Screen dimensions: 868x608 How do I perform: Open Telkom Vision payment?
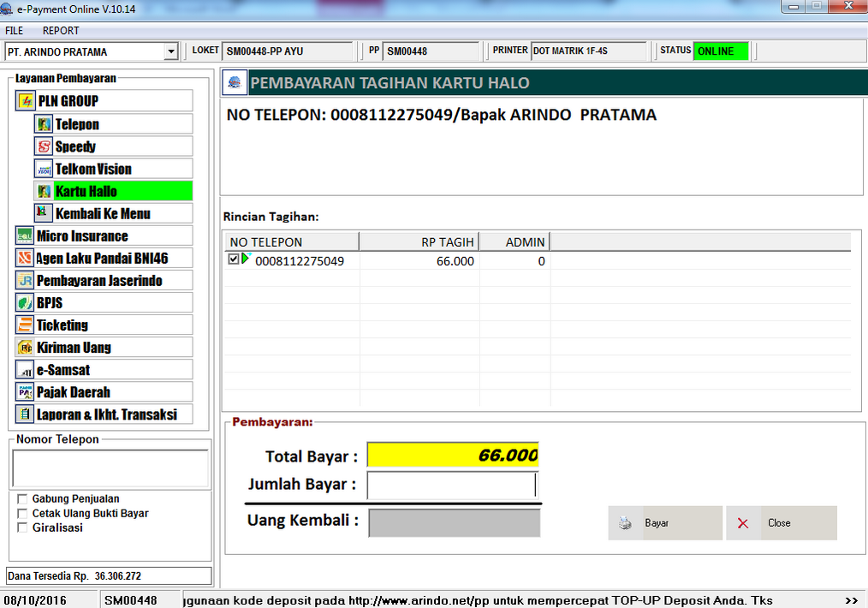coord(113,169)
